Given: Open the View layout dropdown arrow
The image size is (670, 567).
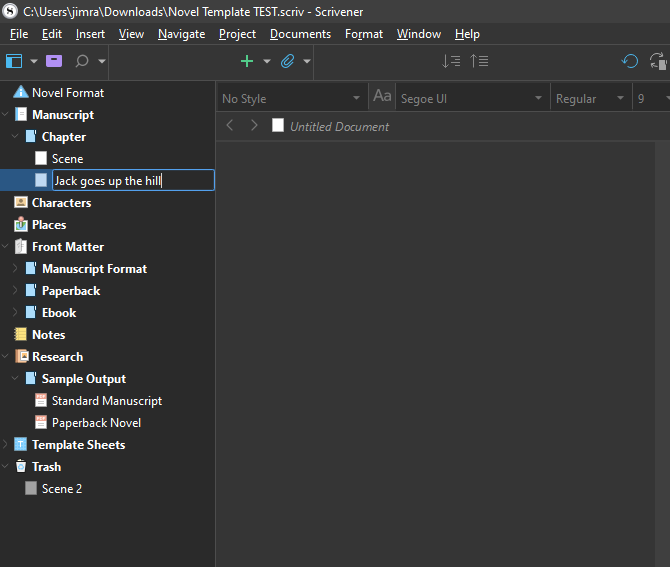Looking at the screenshot, I should [34, 61].
